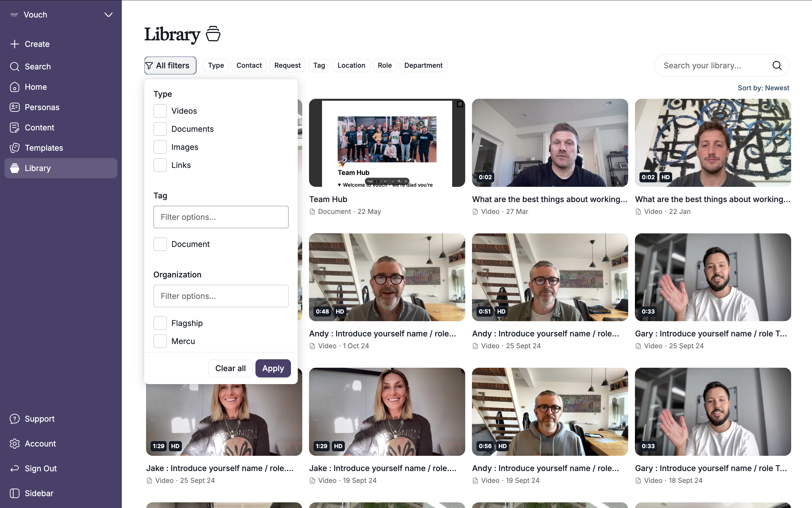Click the Account gear icon

(x=14, y=443)
